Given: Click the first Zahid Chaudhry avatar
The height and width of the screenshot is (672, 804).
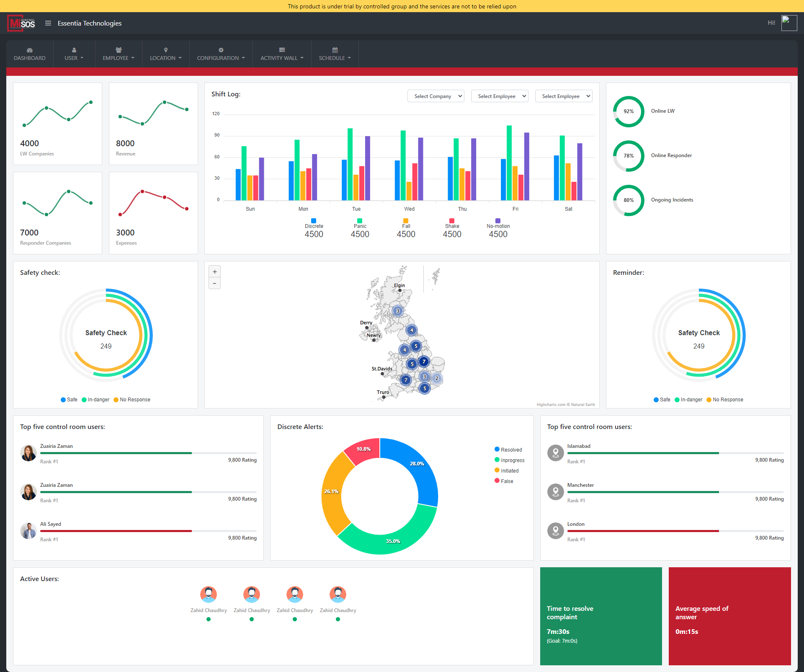Looking at the screenshot, I should coord(209,594).
